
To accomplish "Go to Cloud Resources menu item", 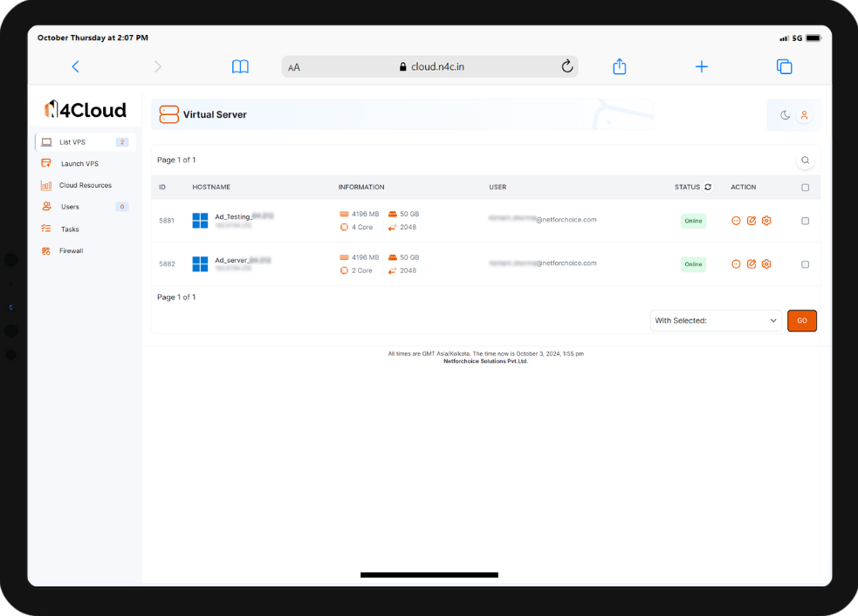I will tap(85, 186).
